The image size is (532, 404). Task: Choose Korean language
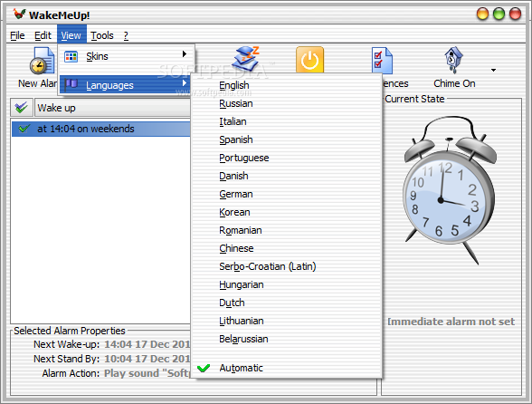pos(287,212)
